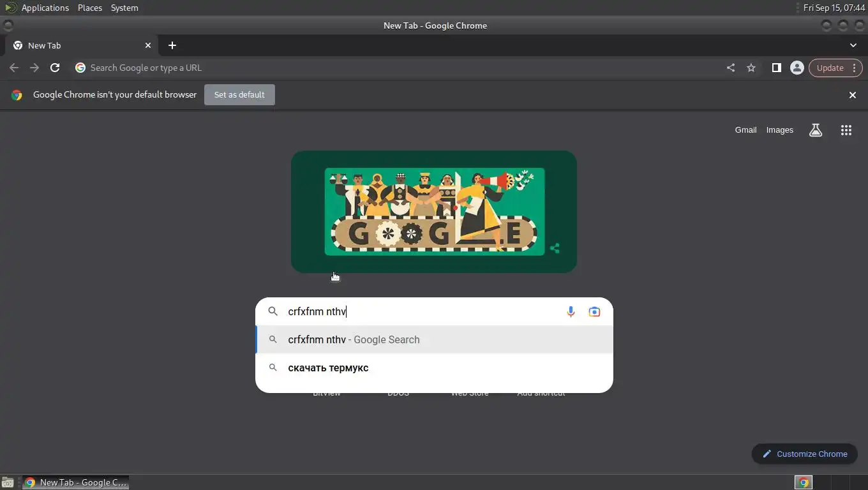Open the Google Doodle image
Viewport: 868px width, 490px height.
(434, 212)
